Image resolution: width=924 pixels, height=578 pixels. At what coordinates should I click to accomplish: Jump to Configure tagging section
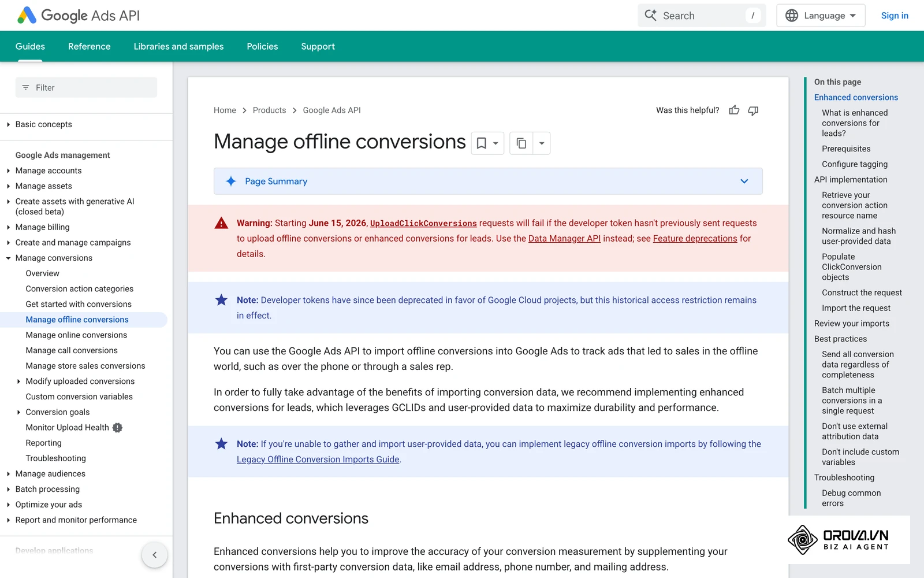tap(855, 164)
